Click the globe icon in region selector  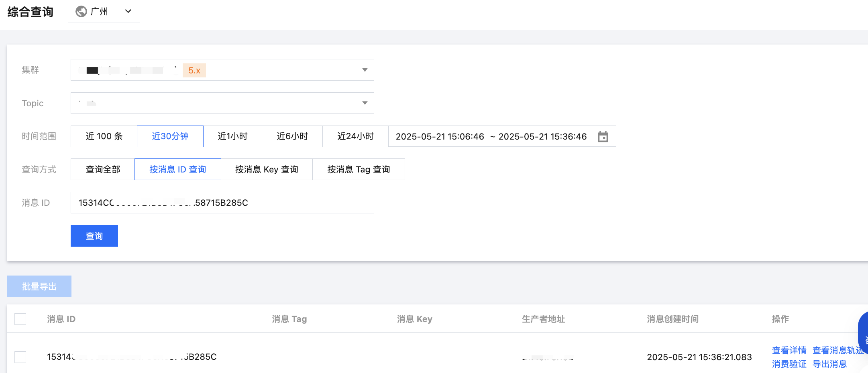pos(82,11)
